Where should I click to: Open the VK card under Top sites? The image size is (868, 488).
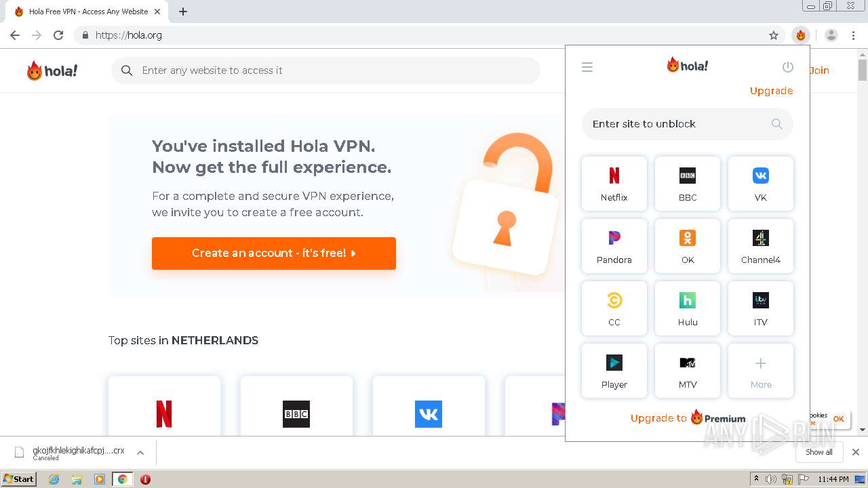(x=429, y=407)
